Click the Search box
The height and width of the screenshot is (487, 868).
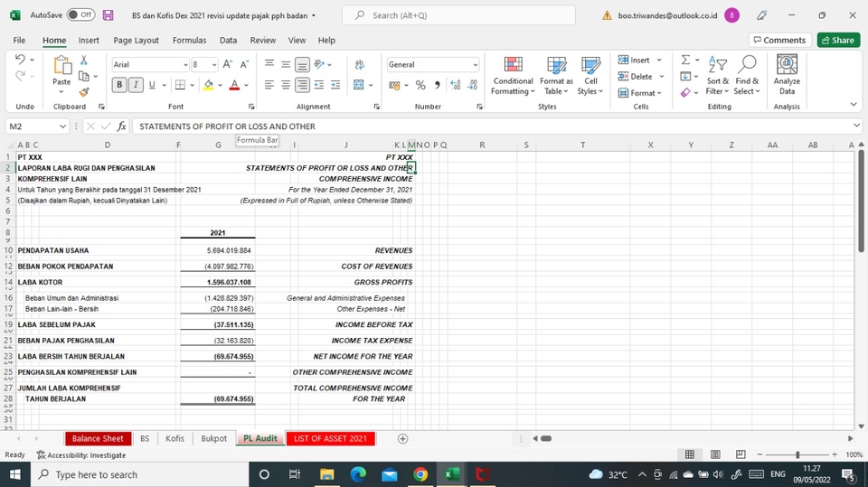click(x=458, y=15)
